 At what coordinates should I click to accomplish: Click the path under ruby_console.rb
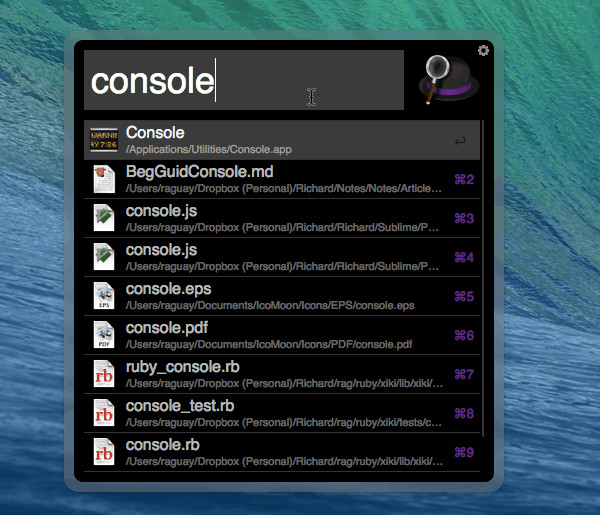coord(284,384)
